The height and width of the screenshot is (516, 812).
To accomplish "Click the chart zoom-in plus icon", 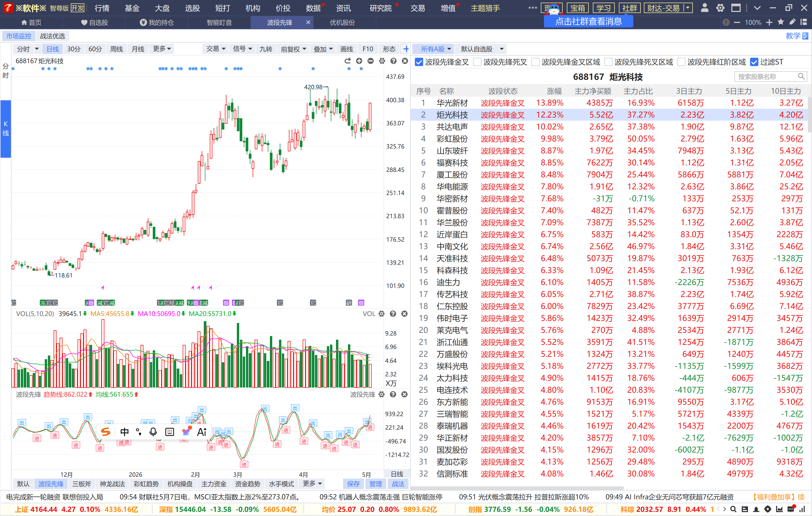I will point(359,61).
